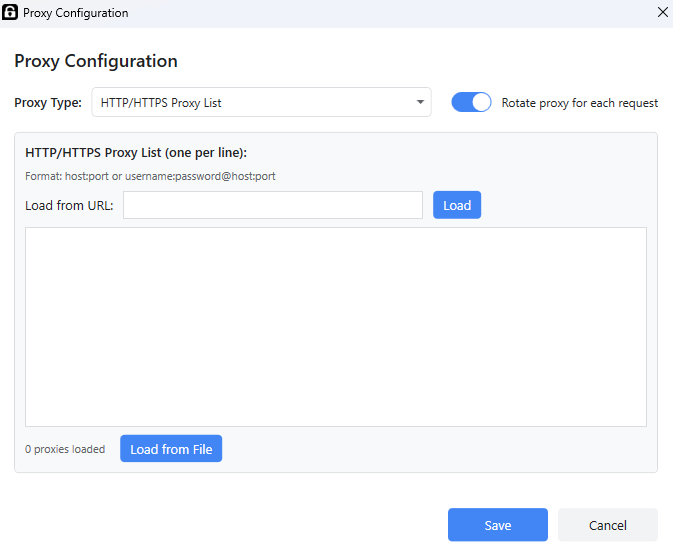Expand the Proxy Type dropdown arrow
This screenshot has width=673, height=545.
coord(420,102)
